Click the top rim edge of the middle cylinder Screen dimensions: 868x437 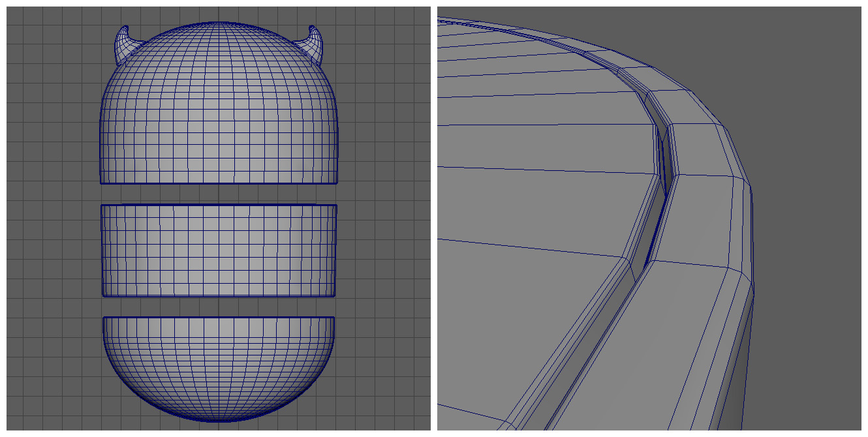[219, 205]
